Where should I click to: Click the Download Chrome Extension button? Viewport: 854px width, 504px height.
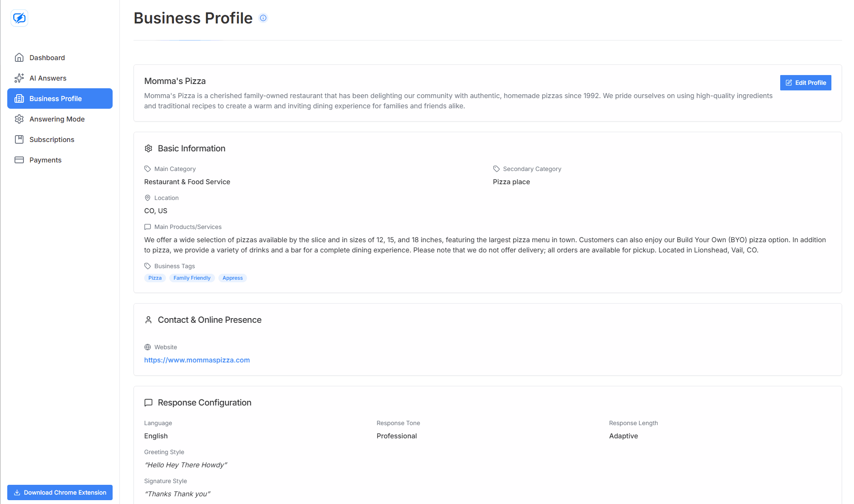pos(60,492)
